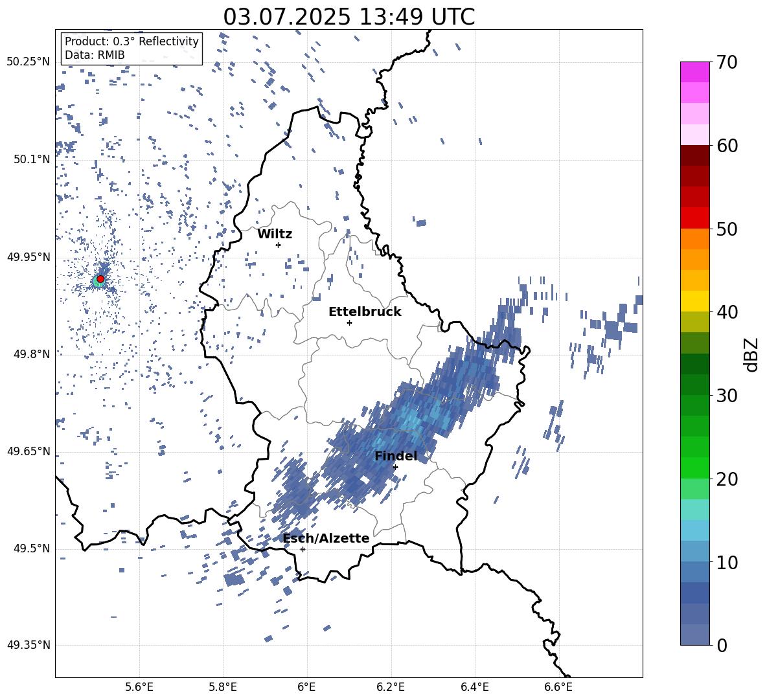
Task: Click the 10 dBZ colorbar tick label
Action: (727, 562)
